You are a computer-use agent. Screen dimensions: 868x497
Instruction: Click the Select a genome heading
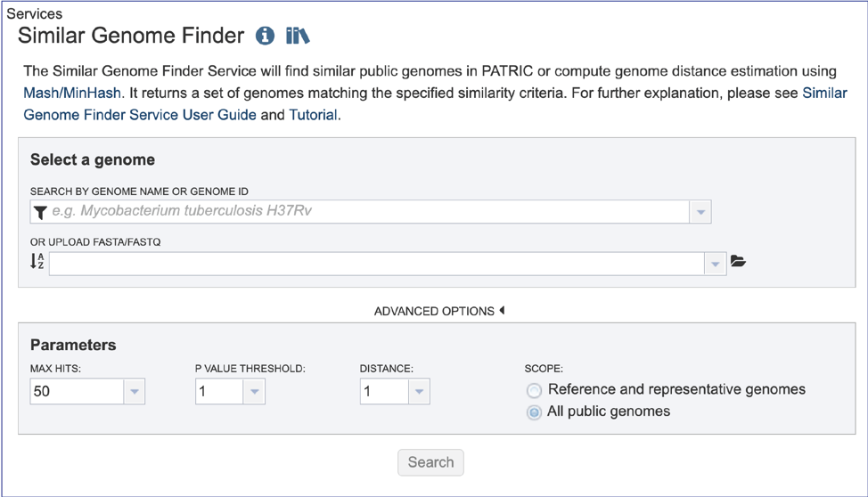[93, 160]
